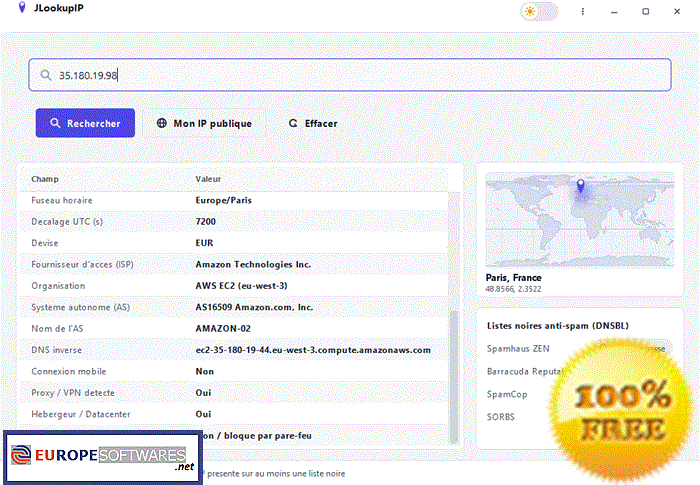Viewport: 700px width, 485px height.
Task: Select the Fournisseur d'acces (ISP) label
Action: click(x=82, y=264)
